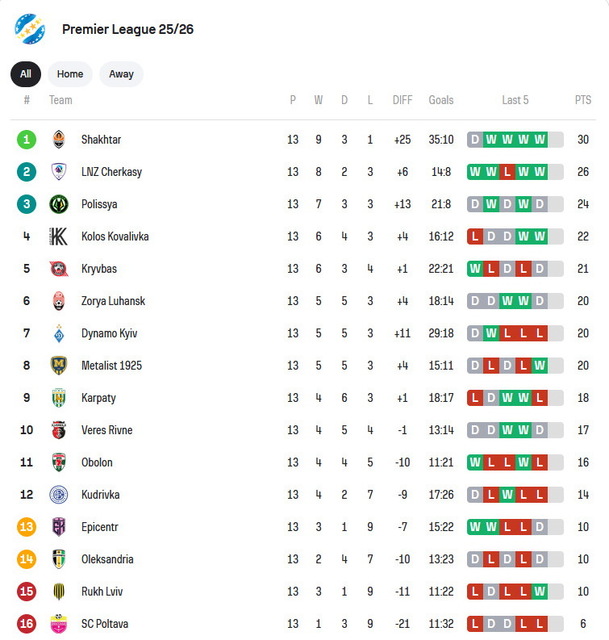The width and height of the screenshot is (609, 640).
Task: Click the Shakhtar club crest
Action: click(58, 140)
